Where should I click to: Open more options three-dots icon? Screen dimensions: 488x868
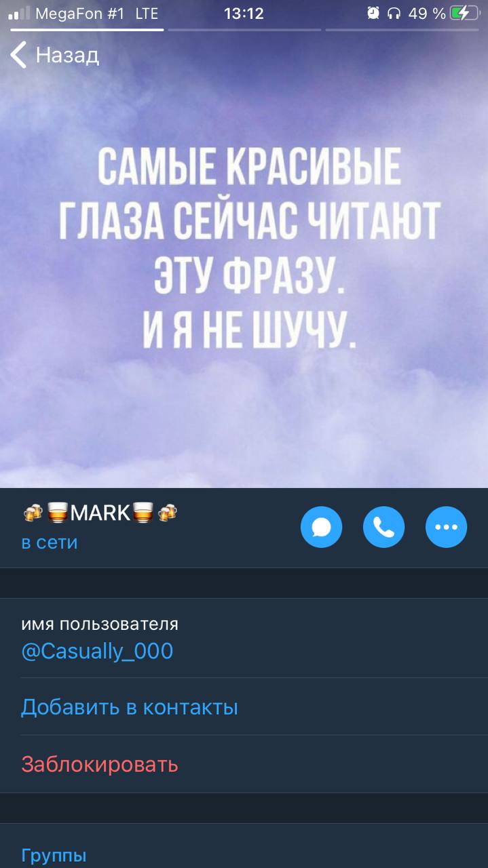446,527
